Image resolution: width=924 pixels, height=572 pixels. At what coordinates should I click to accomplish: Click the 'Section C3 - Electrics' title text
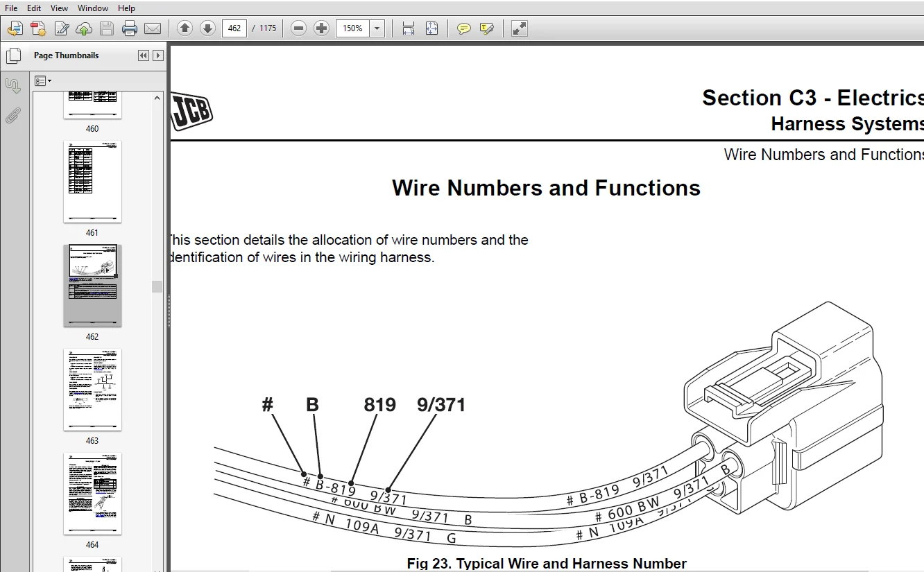coord(813,98)
